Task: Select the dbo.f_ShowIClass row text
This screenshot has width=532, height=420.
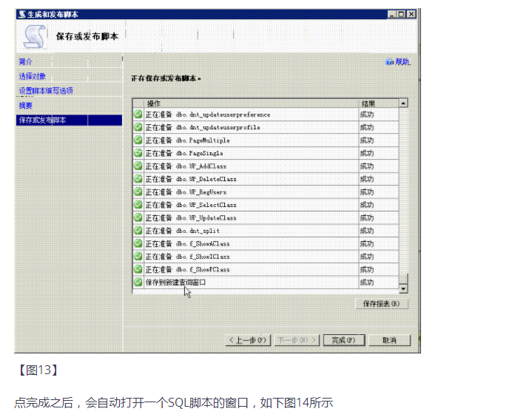Action: 188,257
